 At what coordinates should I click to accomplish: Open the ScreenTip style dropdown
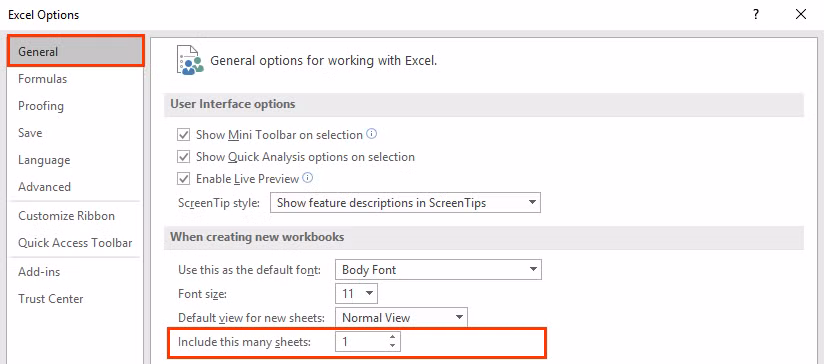point(405,203)
